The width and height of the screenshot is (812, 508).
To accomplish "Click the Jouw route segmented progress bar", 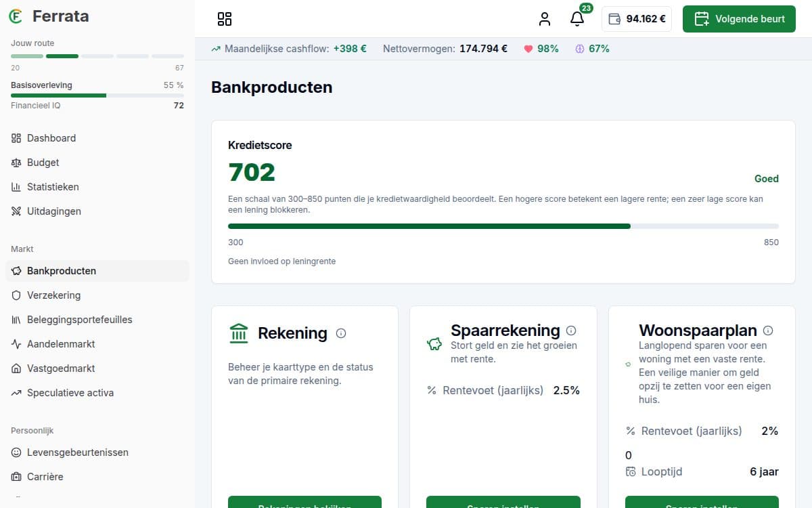I will [x=97, y=56].
